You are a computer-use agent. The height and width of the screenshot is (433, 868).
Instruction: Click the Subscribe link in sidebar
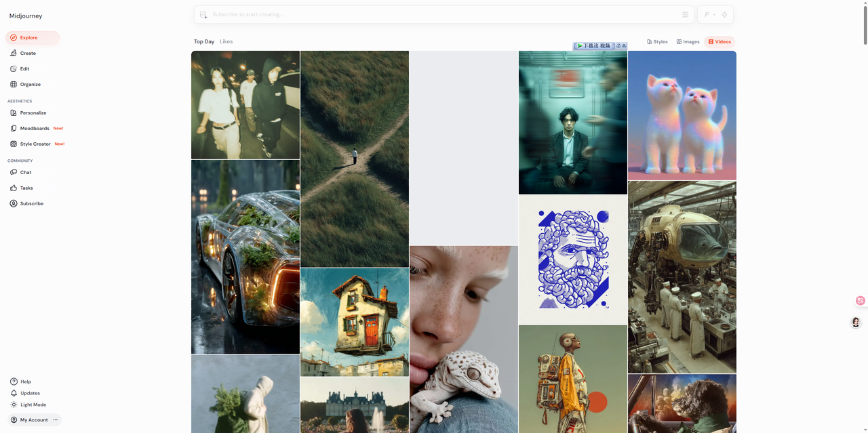point(31,203)
